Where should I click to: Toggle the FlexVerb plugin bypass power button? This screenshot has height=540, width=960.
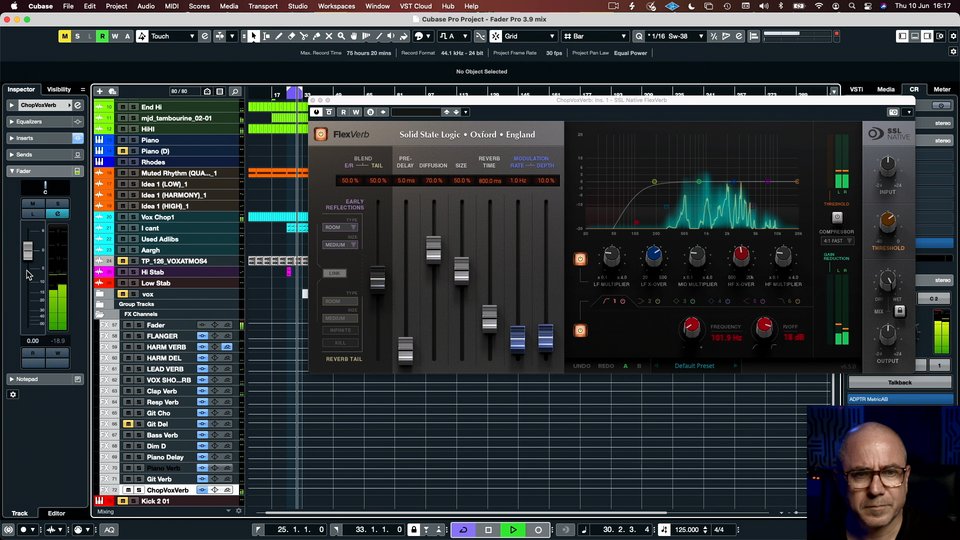(x=316, y=112)
